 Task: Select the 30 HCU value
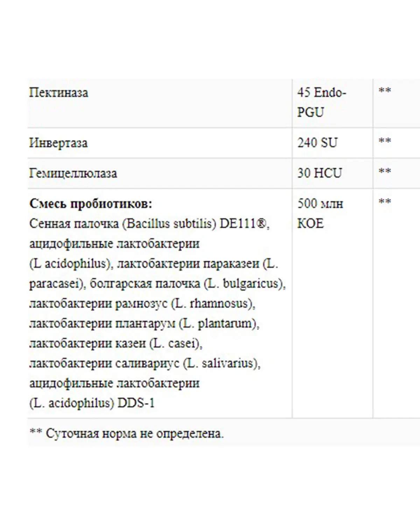(x=320, y=173)
